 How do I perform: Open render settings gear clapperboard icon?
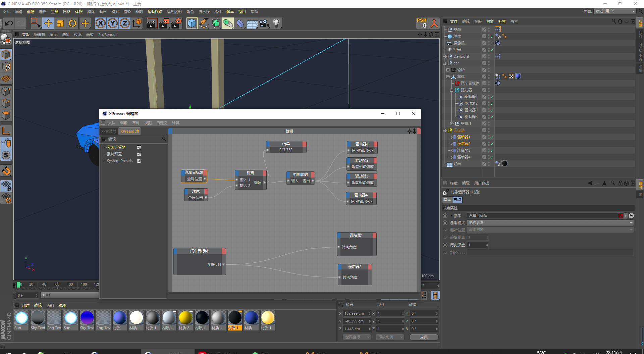[x=176, y=23]
